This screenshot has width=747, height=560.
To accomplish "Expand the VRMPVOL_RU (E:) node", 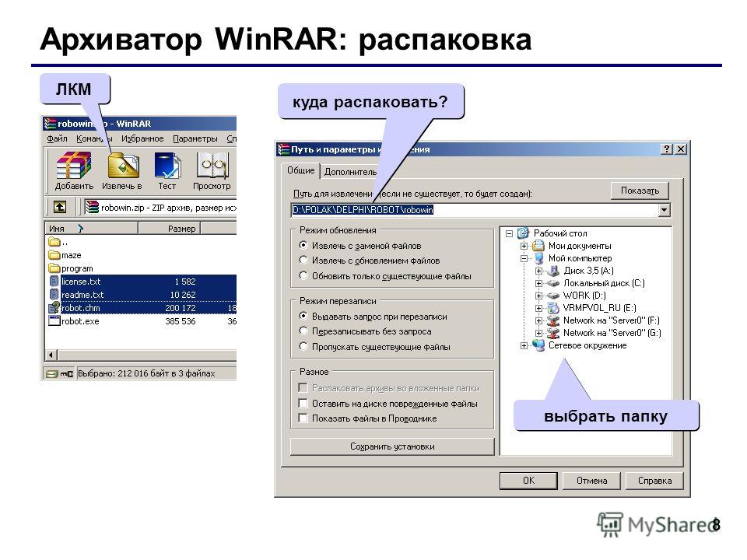I will click(x=538, y=308).
